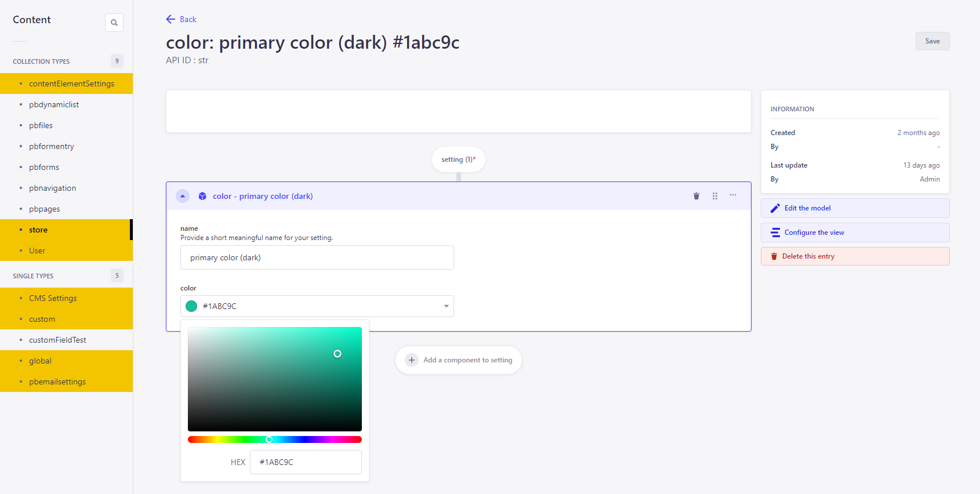Click the pencil icon for Edit the model
This screenshot has height=494, width=980.
(x=775, y=208)
